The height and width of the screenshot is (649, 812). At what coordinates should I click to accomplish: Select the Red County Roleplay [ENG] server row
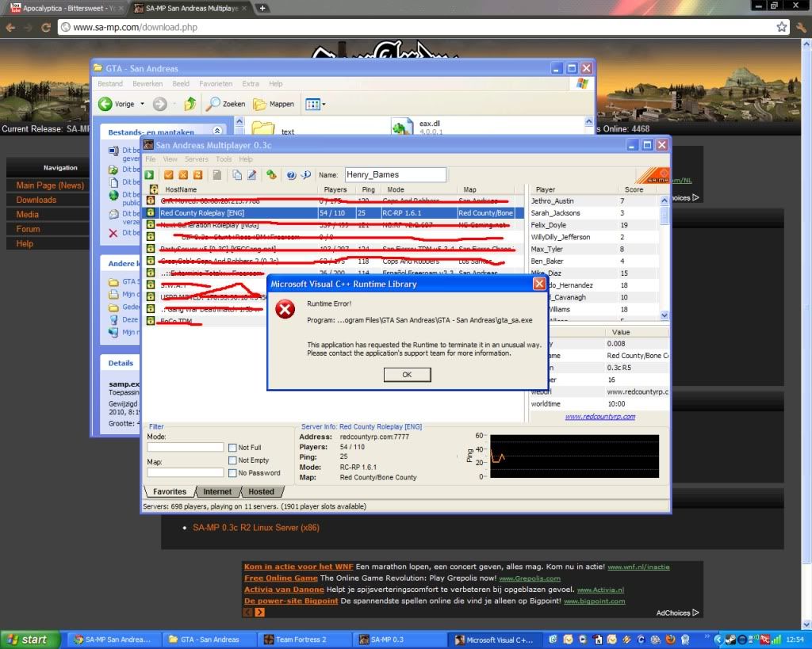333,212
